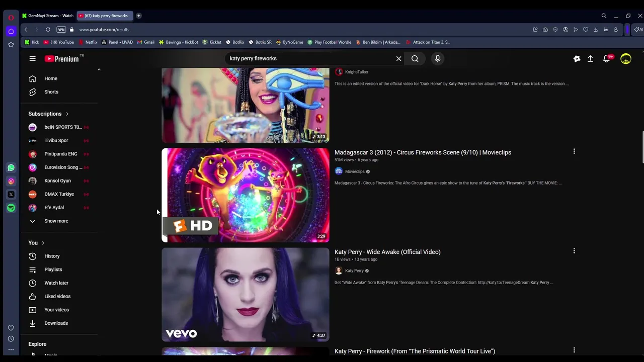Open history clock in Opera sidebar
644x362 pixels.
click(x=11, y=339)
